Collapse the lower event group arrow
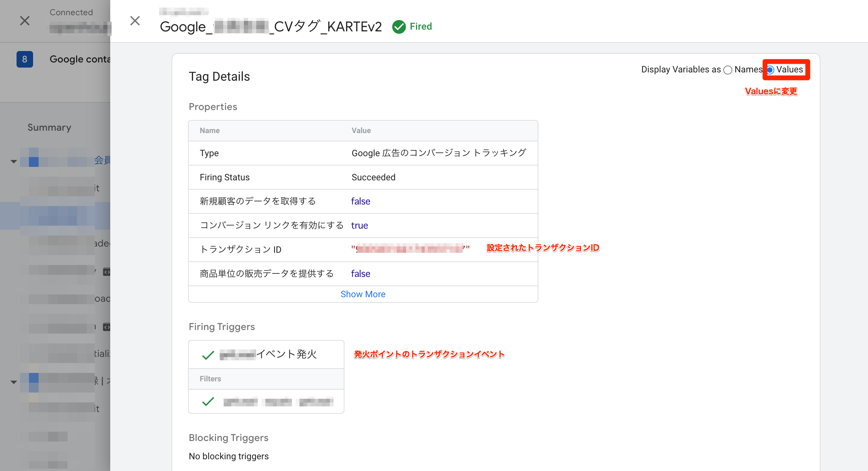This screenshot has height=471, width=868. (14, 382)
